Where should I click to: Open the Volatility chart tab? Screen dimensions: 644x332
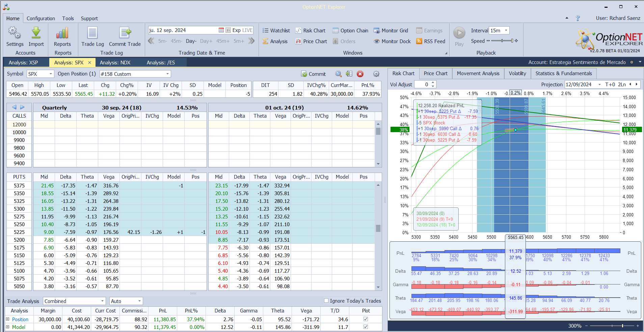(x=517, y=73)
